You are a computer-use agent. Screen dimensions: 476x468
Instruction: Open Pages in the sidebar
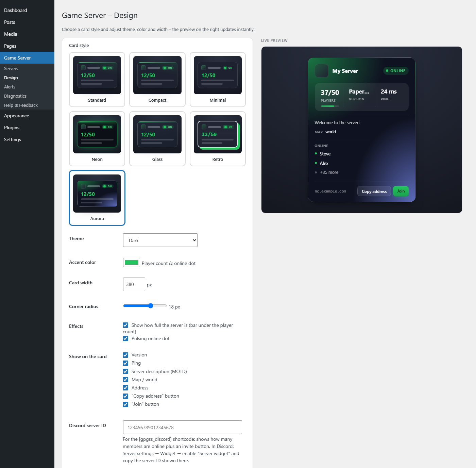(x=27, y=46)
